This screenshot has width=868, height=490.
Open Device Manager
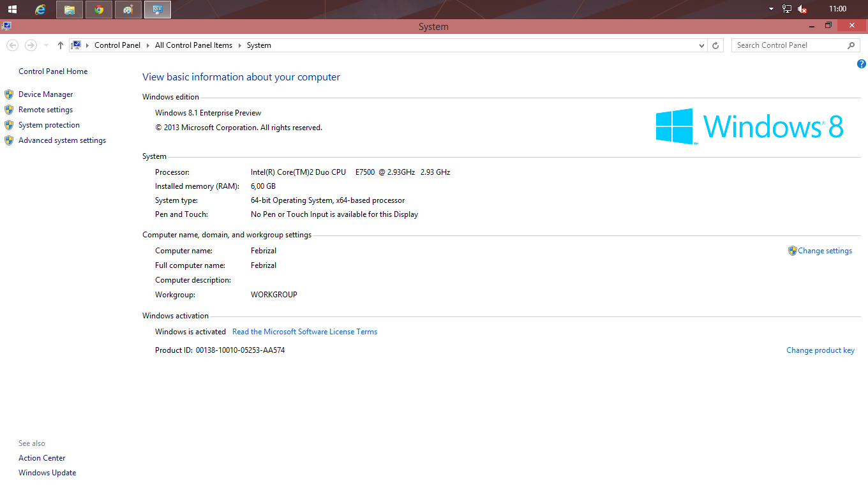coord(45,94)
